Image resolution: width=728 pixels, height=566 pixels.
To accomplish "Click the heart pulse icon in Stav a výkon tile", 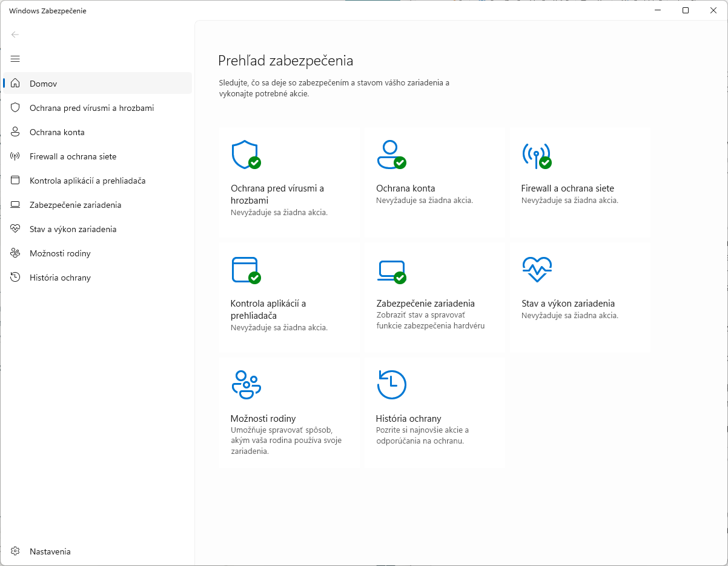I will click(x=537, y=269).
